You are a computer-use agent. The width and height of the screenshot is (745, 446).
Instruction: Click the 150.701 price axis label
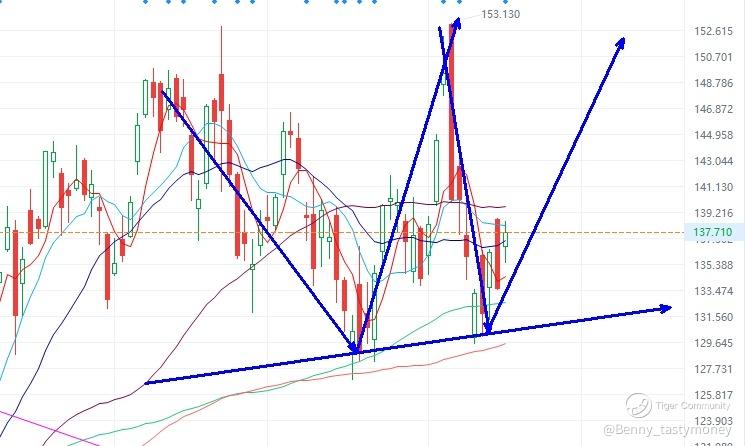tap(713, 57)
